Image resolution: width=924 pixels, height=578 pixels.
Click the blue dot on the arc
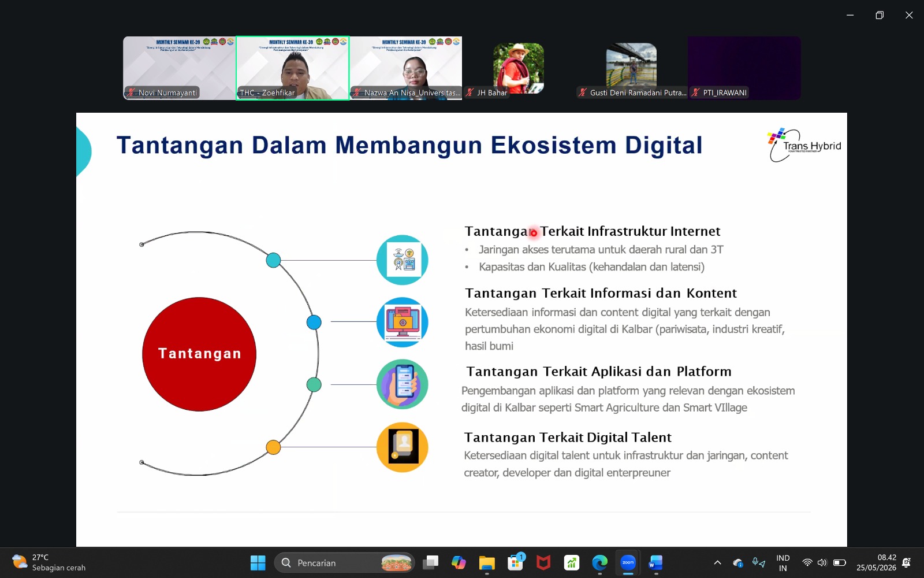pos(314,322)
